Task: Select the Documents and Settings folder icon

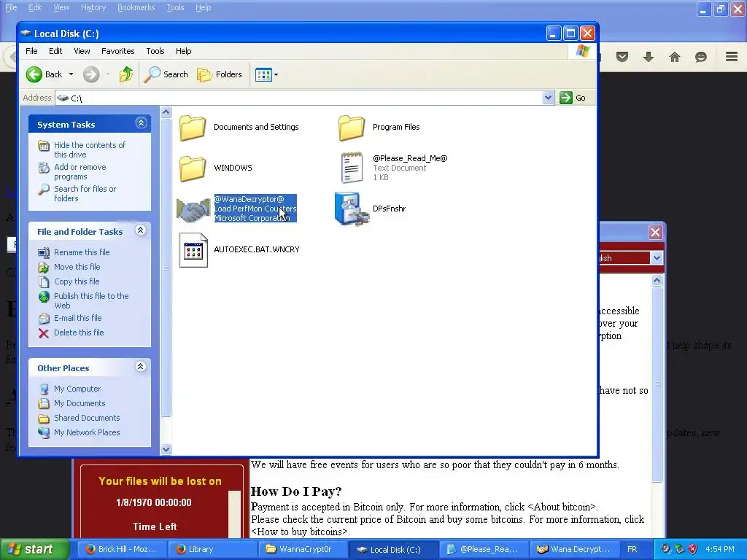Action: coord(193,128)
